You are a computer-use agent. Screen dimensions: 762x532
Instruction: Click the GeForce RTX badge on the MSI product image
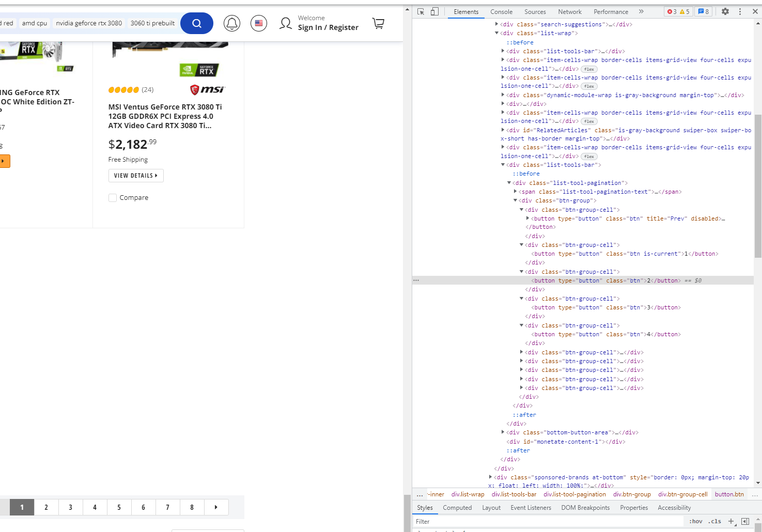click(x=199, y=70)
